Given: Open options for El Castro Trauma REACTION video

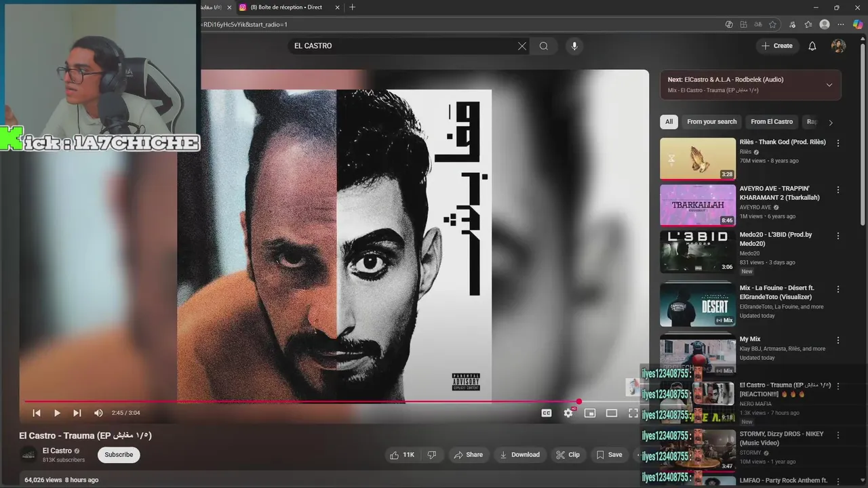Looking at the screenshot, I should [838, 386].
